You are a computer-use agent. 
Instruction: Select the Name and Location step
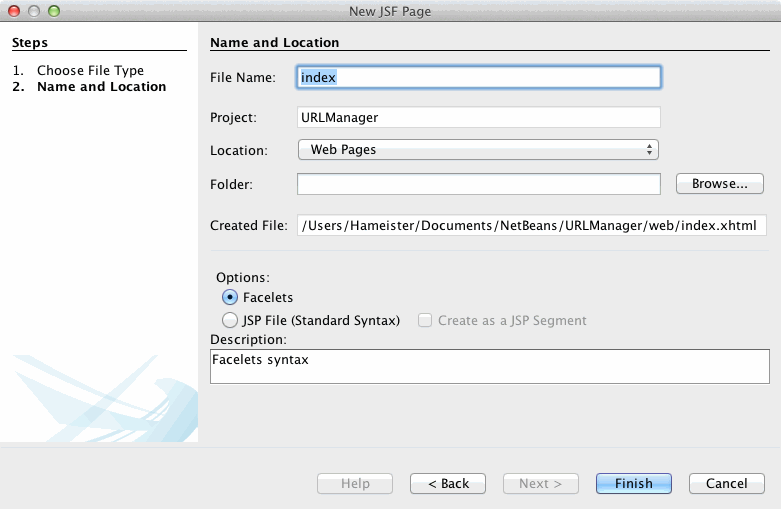pyautogui.click(x=101, y=87)
